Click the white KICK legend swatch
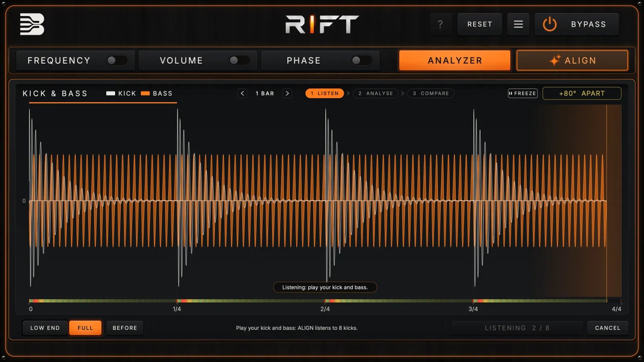 [111, 93]
